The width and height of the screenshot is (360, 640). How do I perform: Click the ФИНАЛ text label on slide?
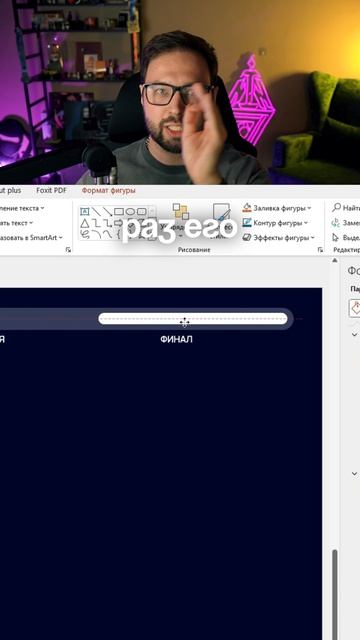pos(176,340)
